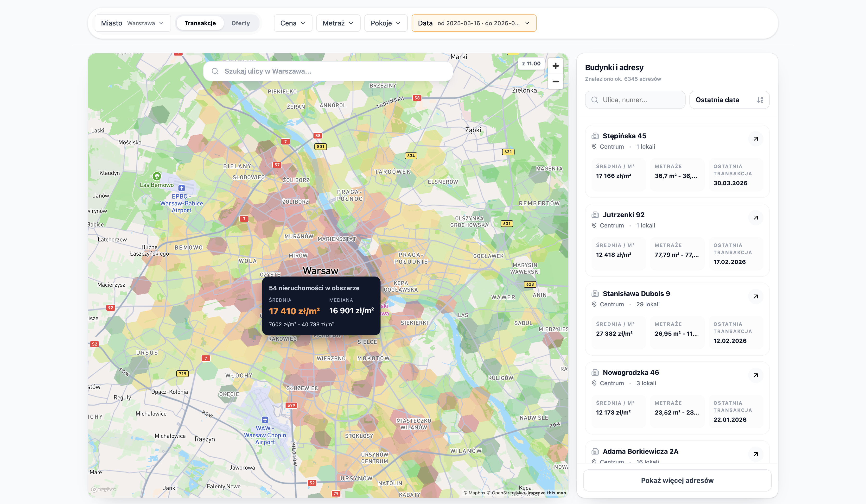Viewport: 866px width, 504px height.
Task: Follow the Improve this map link
Action: pyautogui.click(x=546, y=493)
